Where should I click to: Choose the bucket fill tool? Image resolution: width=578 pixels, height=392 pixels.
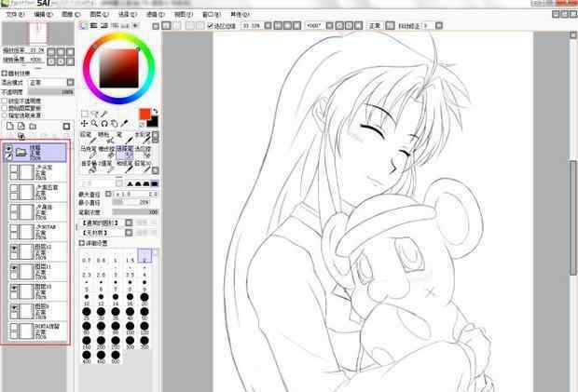click(x=89, y=166)
